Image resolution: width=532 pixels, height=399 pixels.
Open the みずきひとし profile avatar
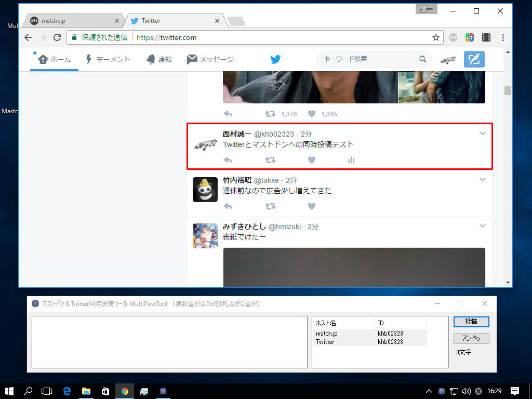pyautogui.click(x=205, y=235)
